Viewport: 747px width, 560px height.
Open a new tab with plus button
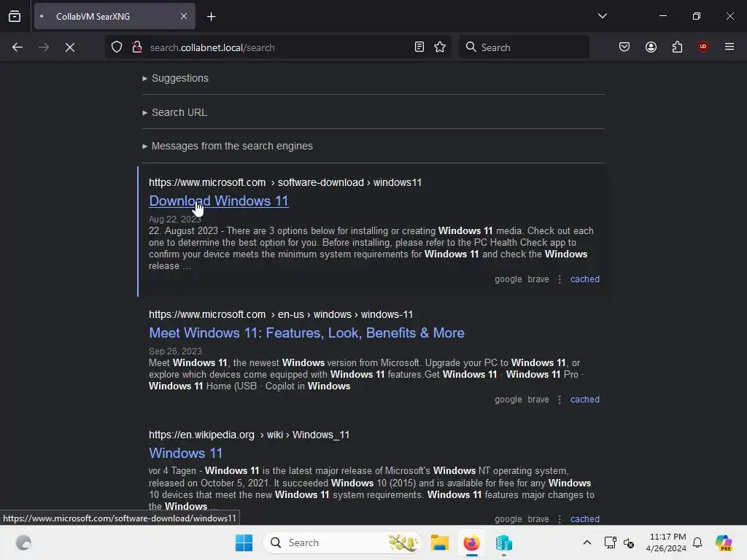(211, 17)
